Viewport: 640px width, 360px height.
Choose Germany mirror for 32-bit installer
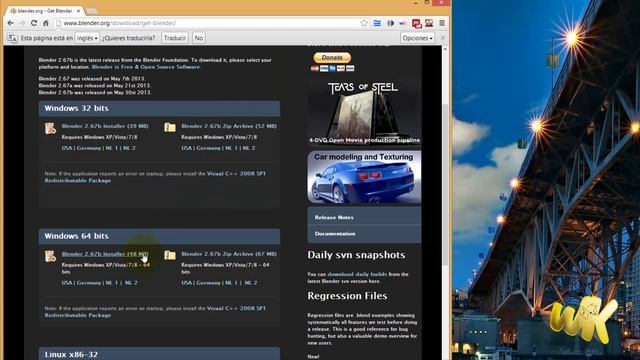click(x=89, y=148)
